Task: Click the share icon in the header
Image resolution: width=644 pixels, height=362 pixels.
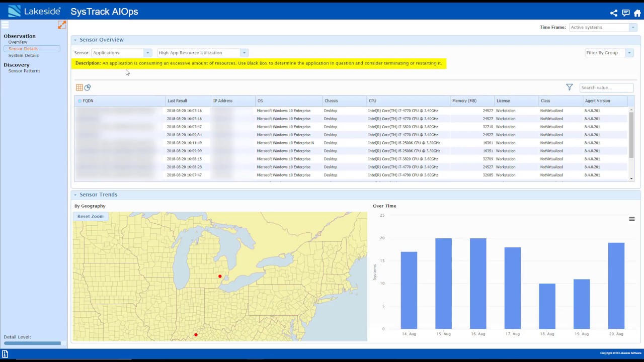Action: click(614, 13)
